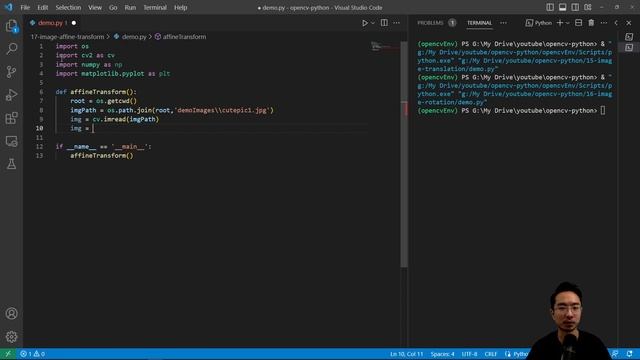Split the editor right

click(384, 23)
